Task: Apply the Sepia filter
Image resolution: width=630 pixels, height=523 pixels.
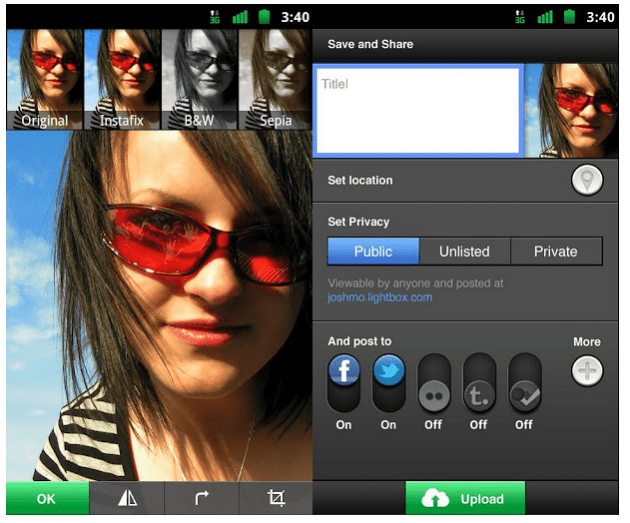Action: coord(276,80)
